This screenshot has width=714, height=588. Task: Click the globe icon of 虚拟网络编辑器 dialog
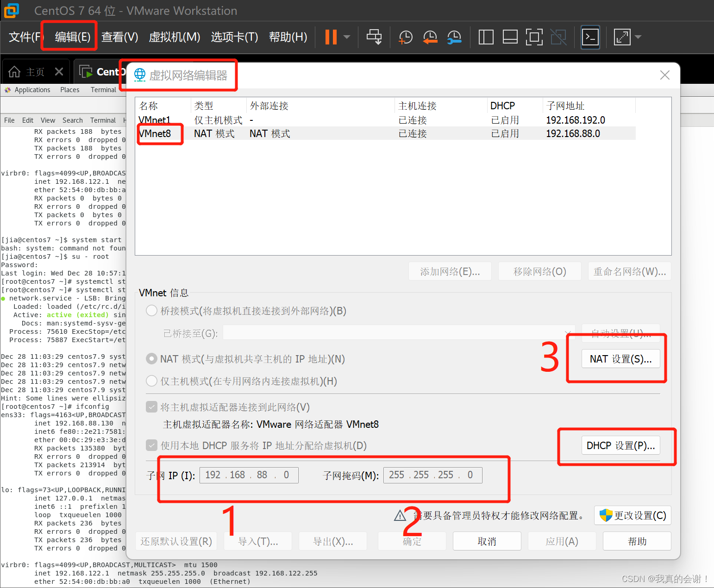pyautogui.click(x=140, y=75)
